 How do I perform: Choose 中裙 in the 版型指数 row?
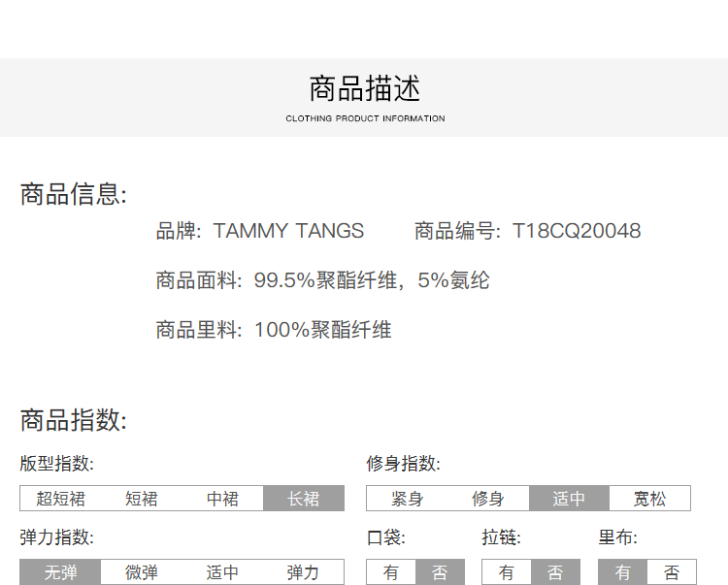click(x=222, y=499)
